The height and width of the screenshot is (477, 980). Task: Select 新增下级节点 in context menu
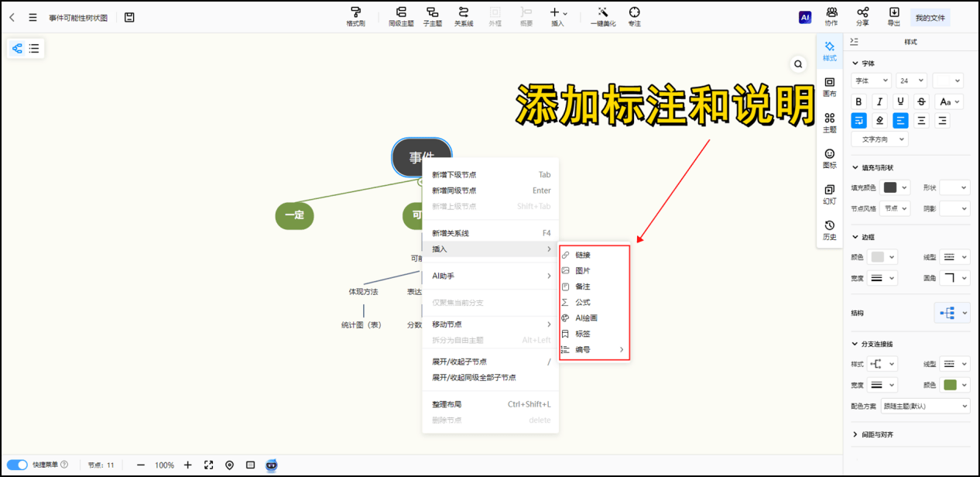[454, 175]
